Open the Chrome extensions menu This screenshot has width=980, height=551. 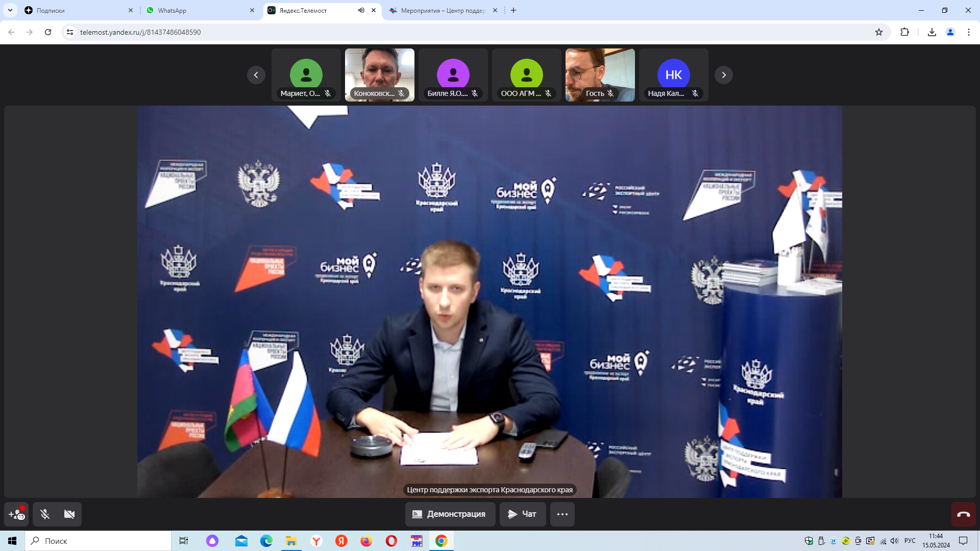pyautogui.click(x=904, y=32)
